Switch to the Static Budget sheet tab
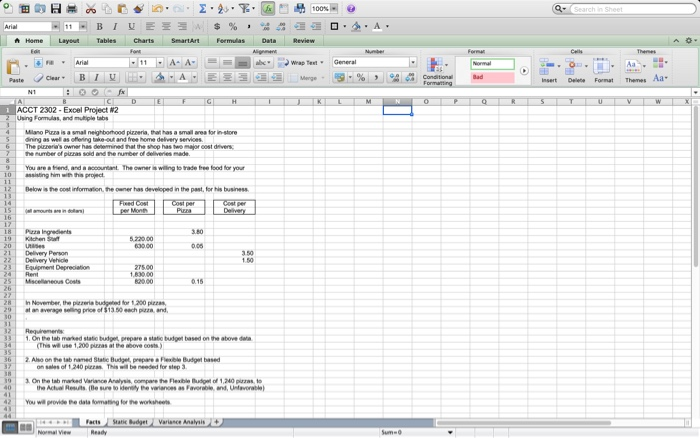This screenshot has height=438, width=700. click(x=130, y=422)
